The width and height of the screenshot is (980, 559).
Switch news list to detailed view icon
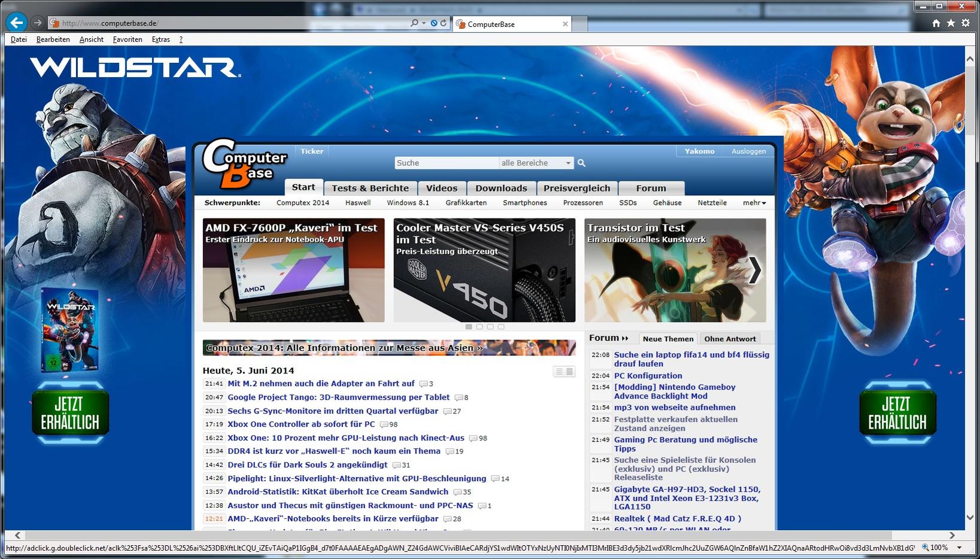click(569, 372)
